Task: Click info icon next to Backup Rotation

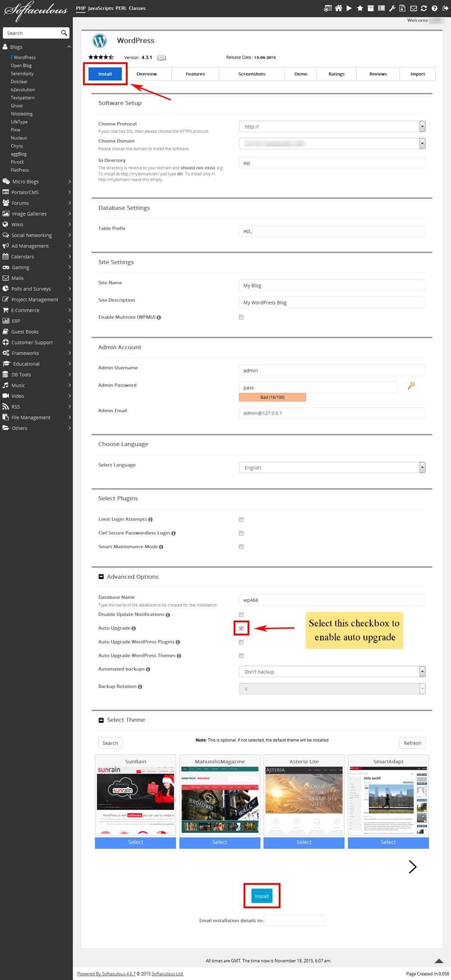Action: (140, 687)
